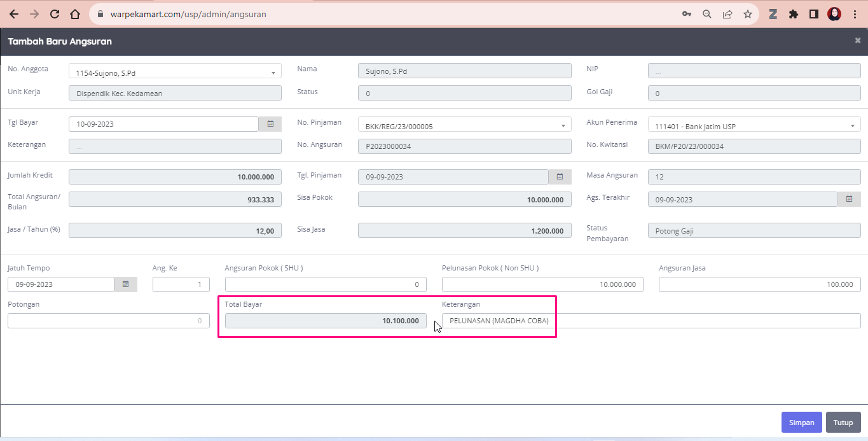Image resolution: width=868 pixels, height=441 pixels.
Task: Focus the browser address bar URL
Action: [x=188, y=14]
